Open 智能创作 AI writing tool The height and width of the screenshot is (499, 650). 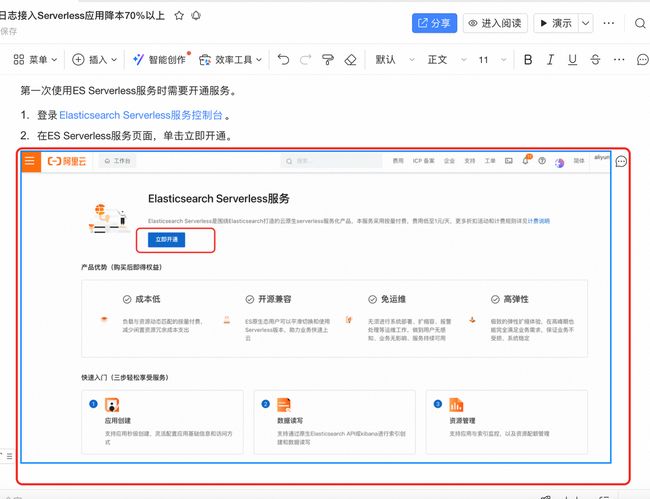coord(160,60)
